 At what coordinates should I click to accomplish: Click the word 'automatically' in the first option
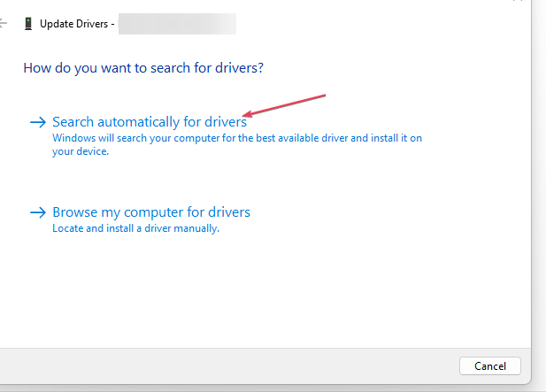coord(138,122)
